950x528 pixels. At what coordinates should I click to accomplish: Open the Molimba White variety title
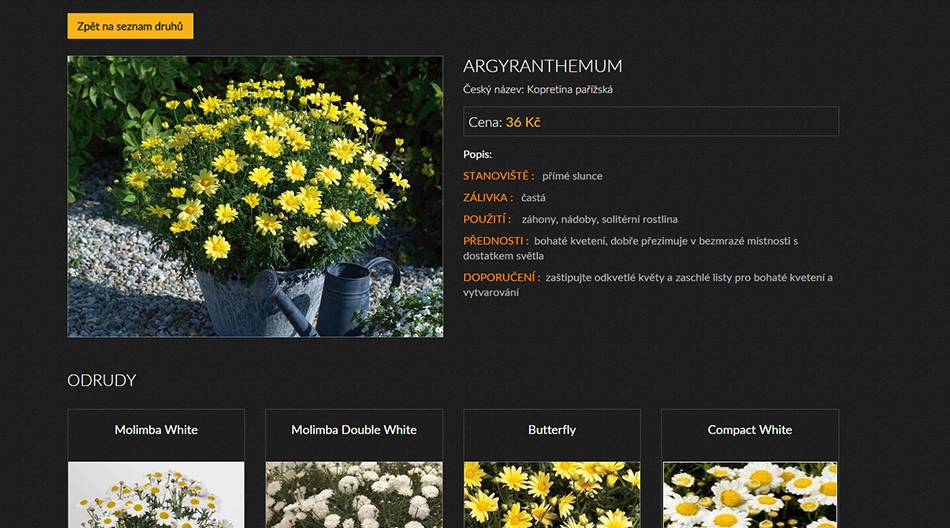click(156, 430)
